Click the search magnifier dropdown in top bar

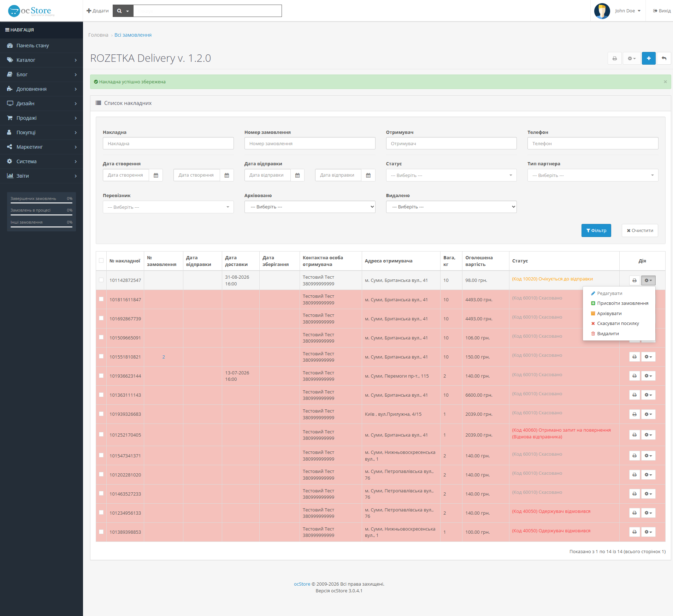tap(123, 11)
